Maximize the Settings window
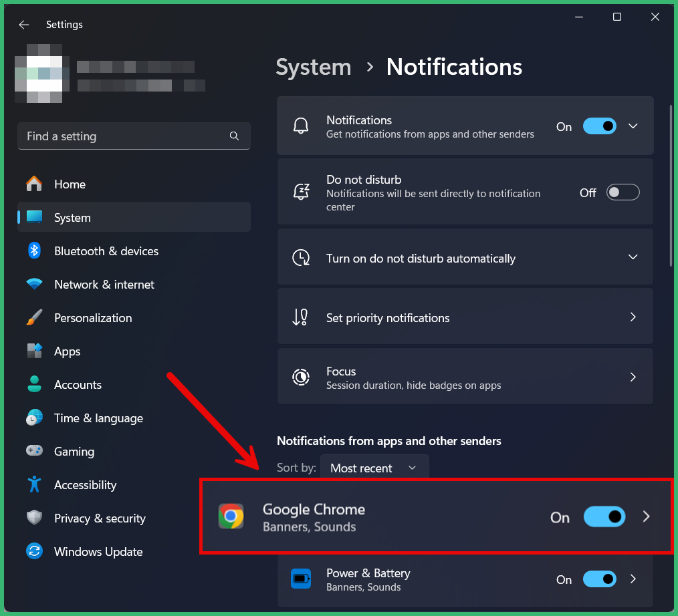678x616 pixels. point(617,17)
